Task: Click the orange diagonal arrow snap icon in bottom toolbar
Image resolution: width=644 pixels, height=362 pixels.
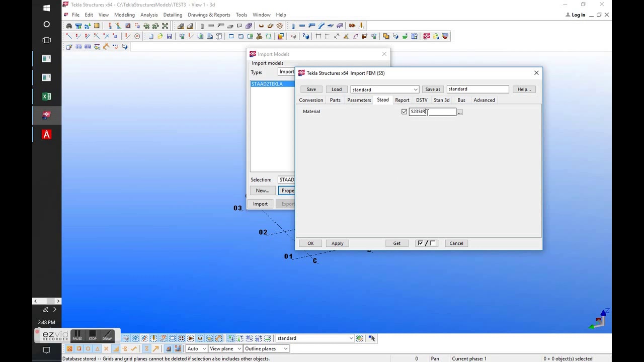Action: tap(155, 348)
